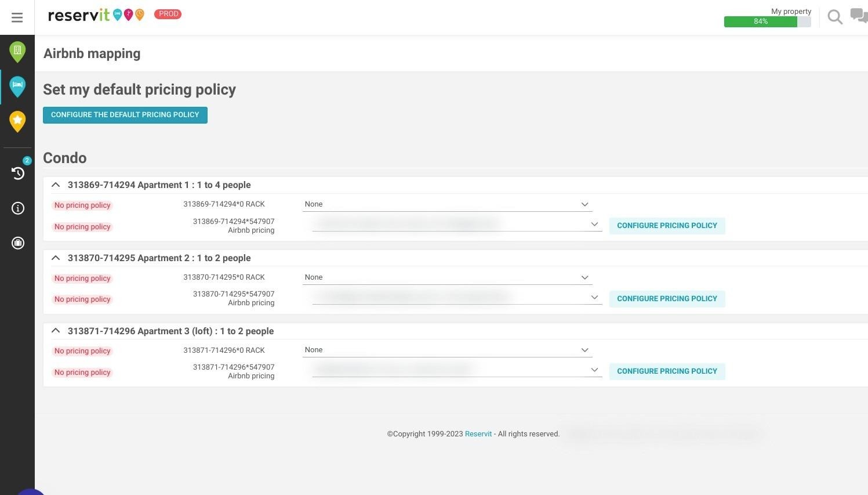Click the Apartment 2 : 1 to 2 people title
Viewport: 868px width, 495px height.
pyautogui.click(x=159, y=258)
